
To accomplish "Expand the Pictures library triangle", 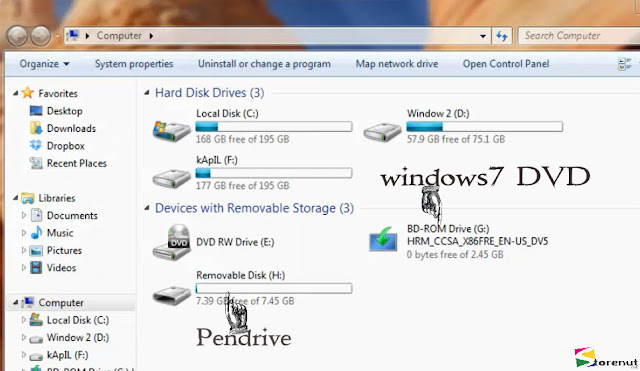I will click(24, 250).
